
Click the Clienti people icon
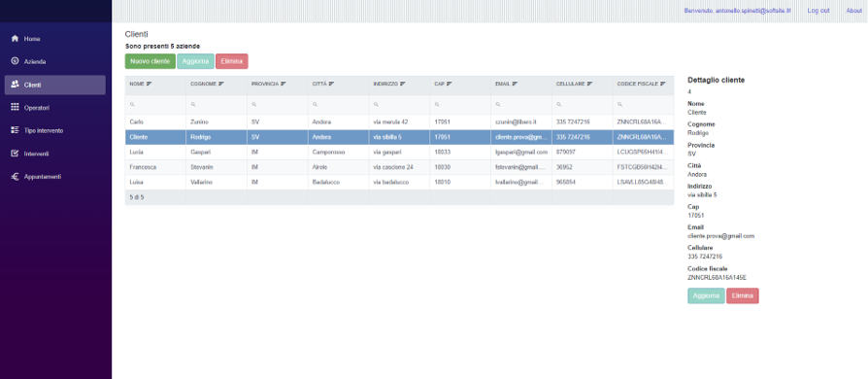point(15,85)
